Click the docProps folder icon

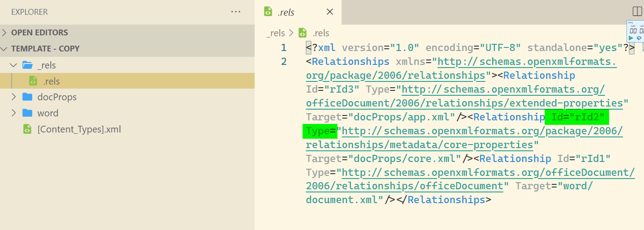click(x=27, y=97)
